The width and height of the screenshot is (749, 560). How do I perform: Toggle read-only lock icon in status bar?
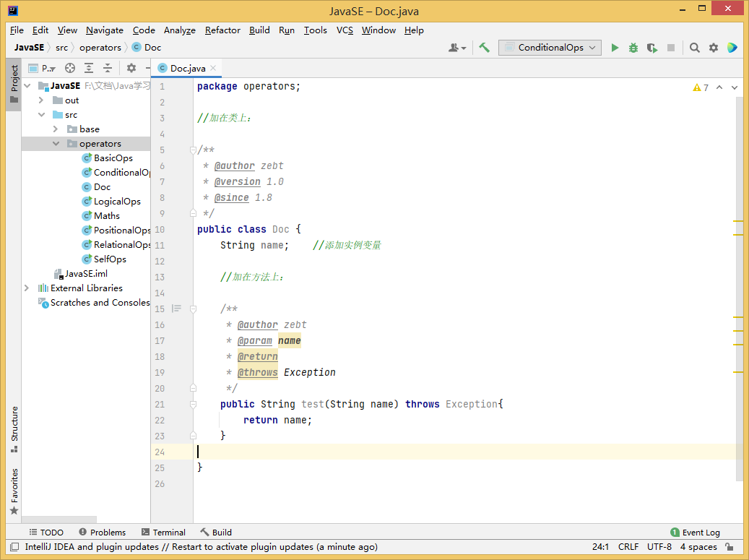pos(729,547)
